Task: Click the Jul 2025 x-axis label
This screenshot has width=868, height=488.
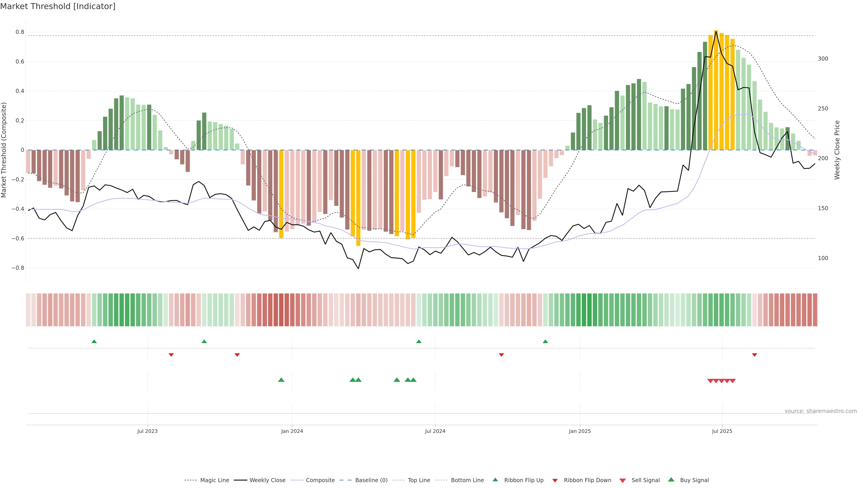Action: 722,431
